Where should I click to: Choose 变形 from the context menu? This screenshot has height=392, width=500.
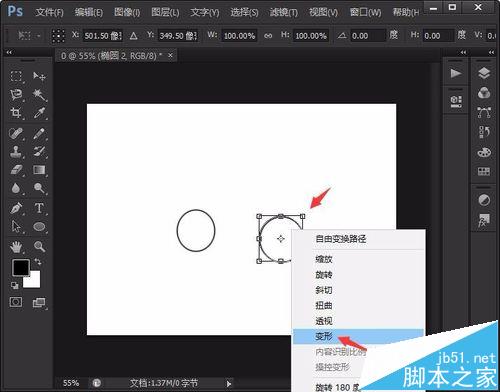(358, 336)
